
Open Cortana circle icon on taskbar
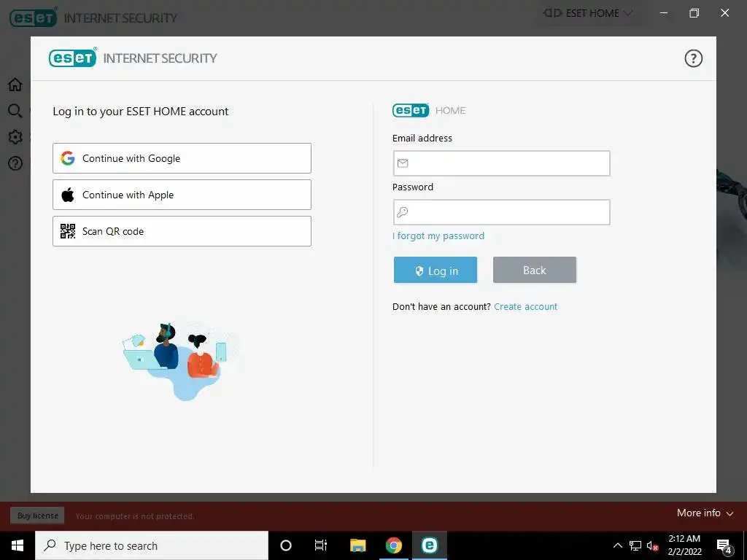pos(286,545)
